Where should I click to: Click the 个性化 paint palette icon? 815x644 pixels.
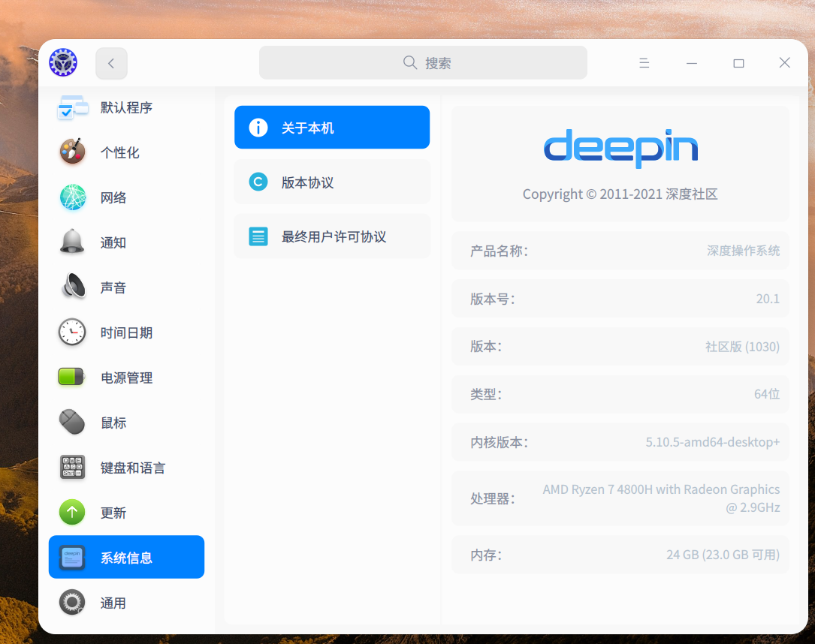[72, 152]
